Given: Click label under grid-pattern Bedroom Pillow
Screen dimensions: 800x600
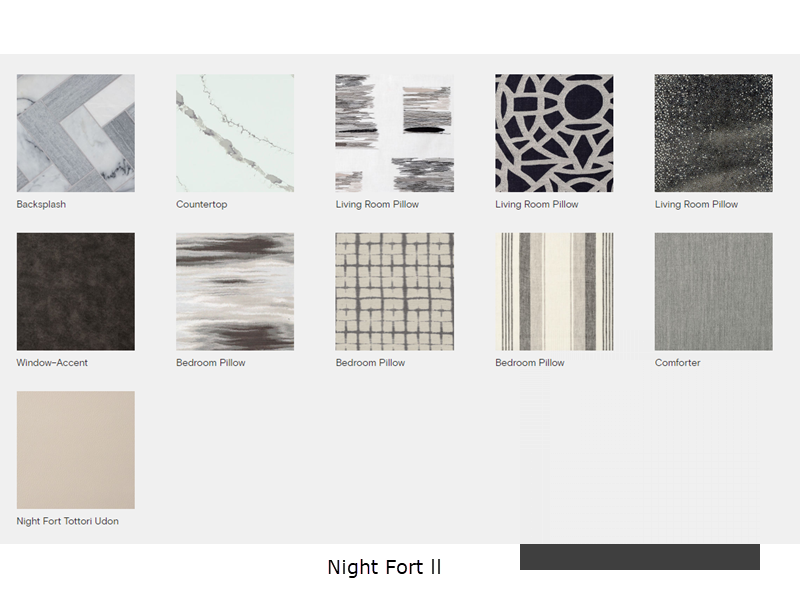Looking at the screenshot, I should tap(370, 363).
